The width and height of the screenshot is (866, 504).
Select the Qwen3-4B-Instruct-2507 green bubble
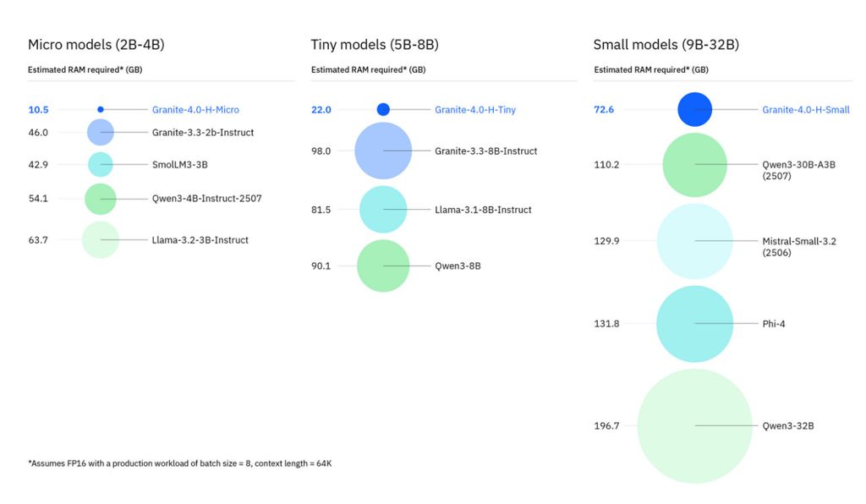click(x=101, y=199)
